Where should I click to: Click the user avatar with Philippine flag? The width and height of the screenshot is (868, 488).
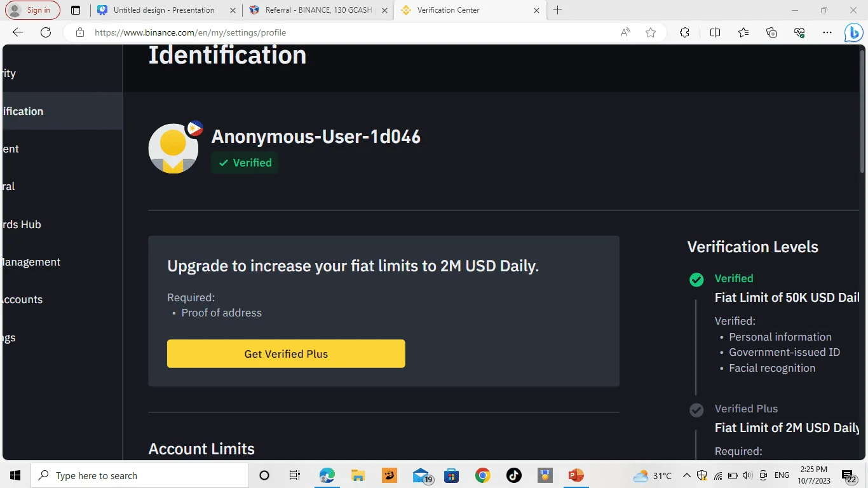pos(173,147)
